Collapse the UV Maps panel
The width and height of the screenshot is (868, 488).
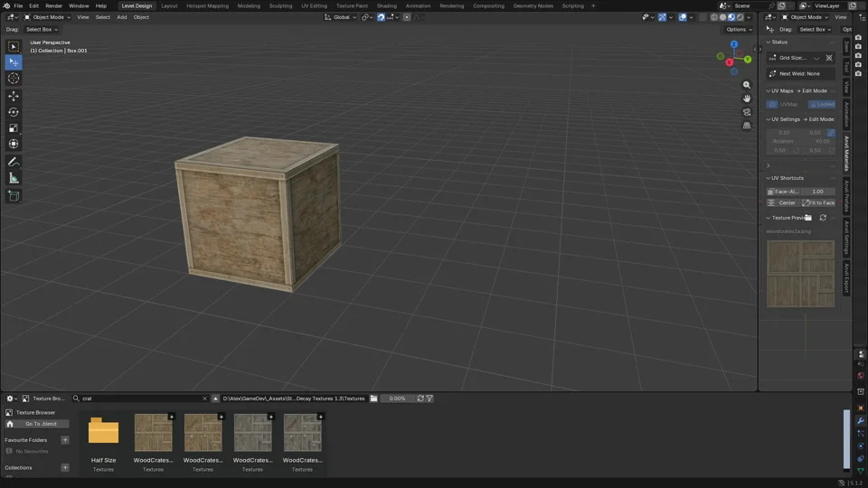coord(769,90)
